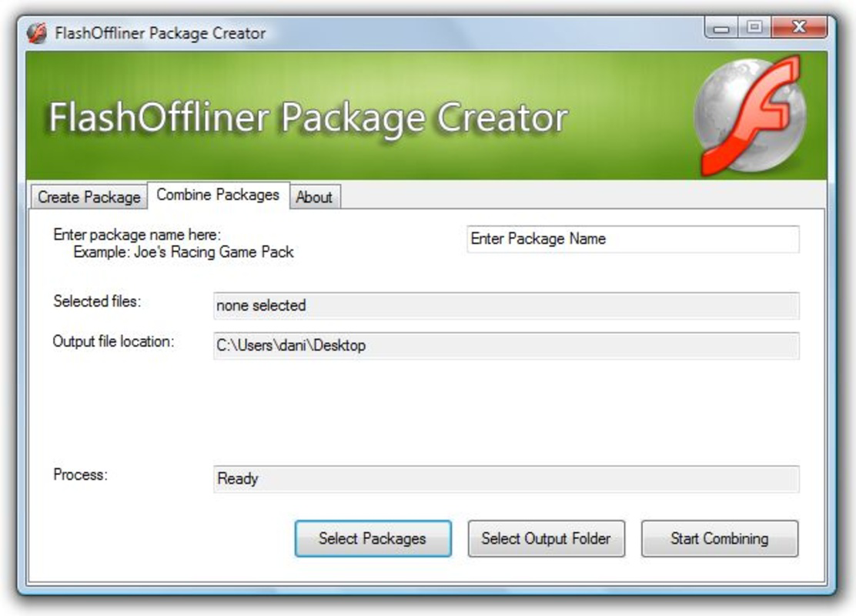Focus the Enter Package Name text field
Viewport: 856px width, 616px height.
coord(633,239)
